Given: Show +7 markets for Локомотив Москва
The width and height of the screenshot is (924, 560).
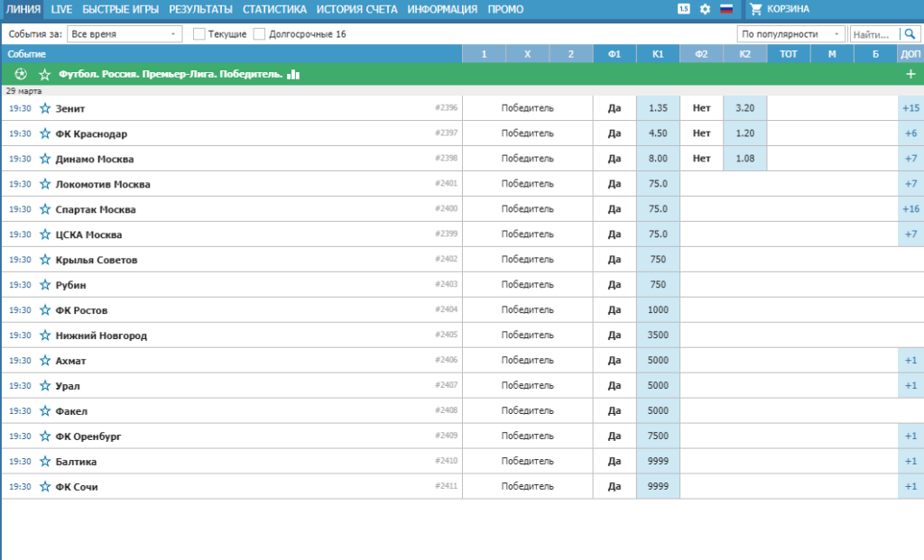Looking at the screenshot, I should click(x=911, y=184).
